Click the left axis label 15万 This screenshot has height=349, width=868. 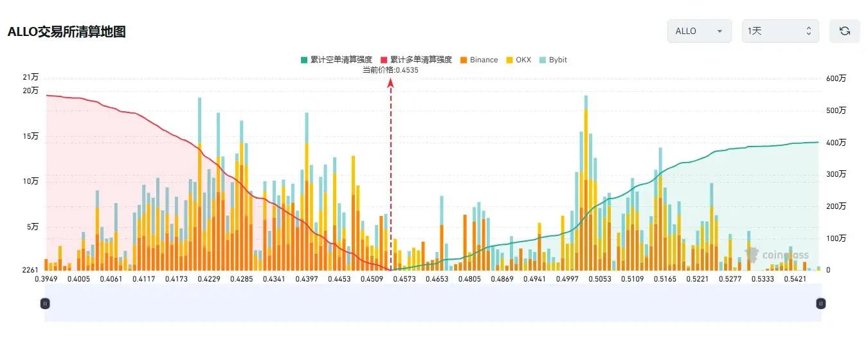31,136
